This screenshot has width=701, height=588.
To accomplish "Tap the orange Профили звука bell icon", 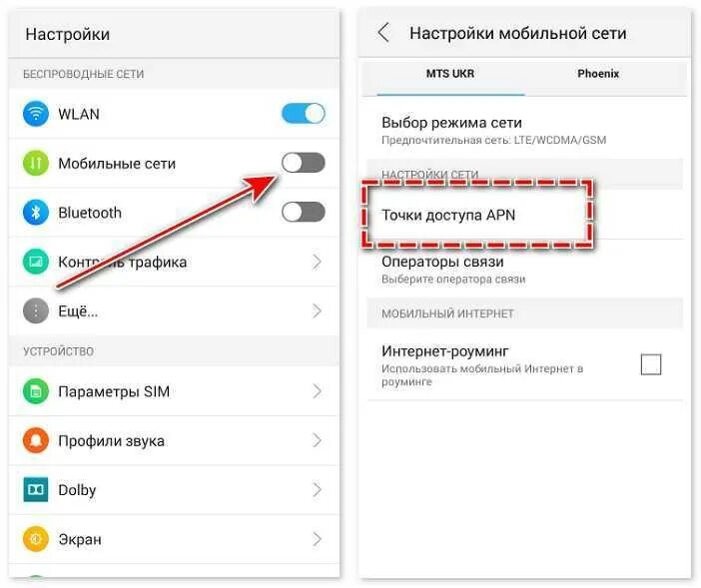I will coord(36,440).
